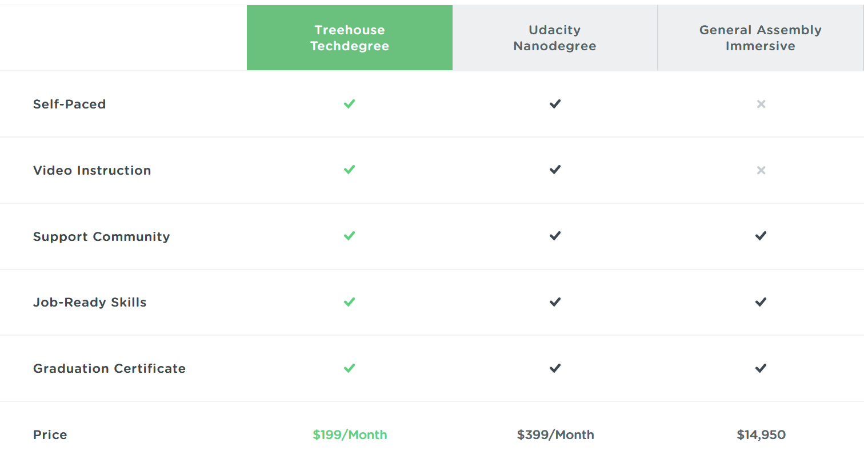The width and height of the screenshot is (868, 455).
Task: Click Udacity checkmark in Self-Paced row
Action: pyautogui.click(x=555, y=104)
